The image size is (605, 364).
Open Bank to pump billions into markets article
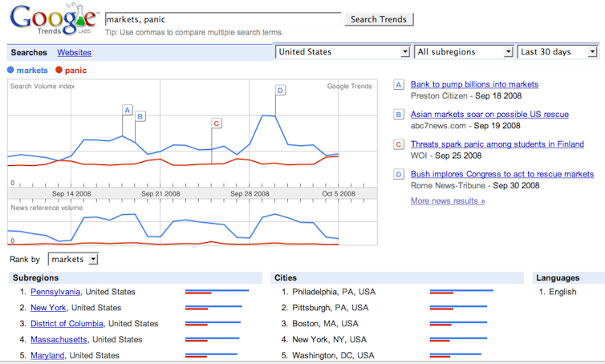click(x=474, y=84)
